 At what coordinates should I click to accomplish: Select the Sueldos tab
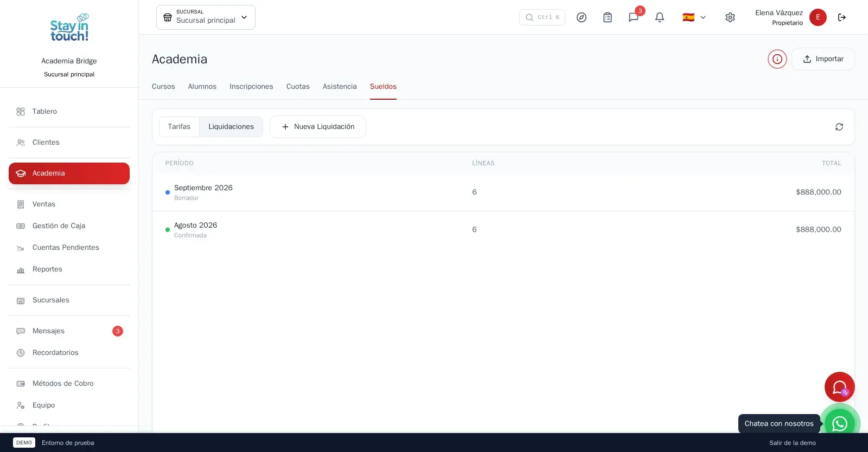point(383,87)
